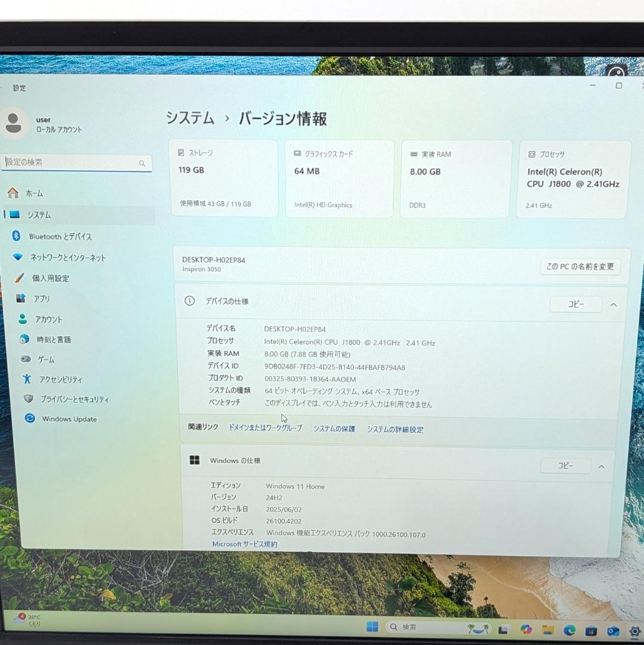
Task: Click the search magnifier in 設定の検索 box
Action: click(142, 163)
